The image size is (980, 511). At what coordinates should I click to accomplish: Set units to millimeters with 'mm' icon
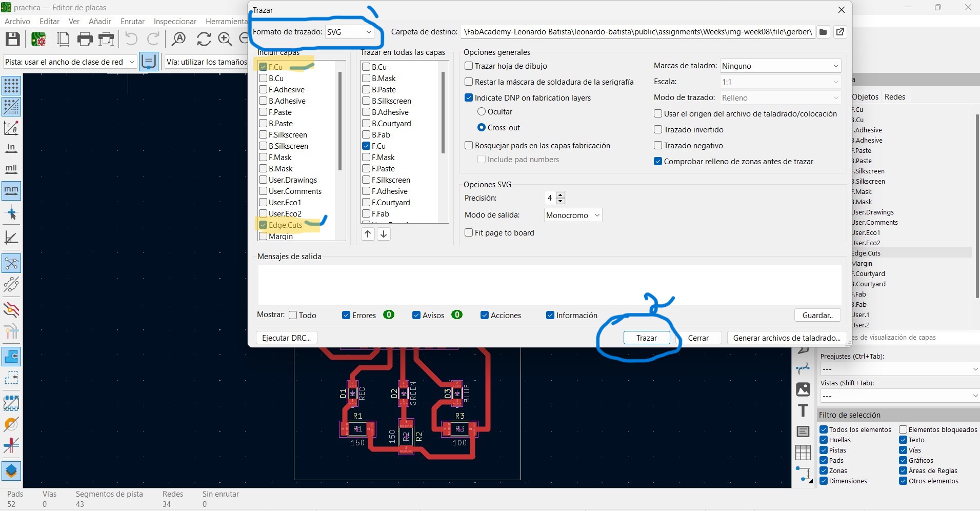click(x=11, y=190)
